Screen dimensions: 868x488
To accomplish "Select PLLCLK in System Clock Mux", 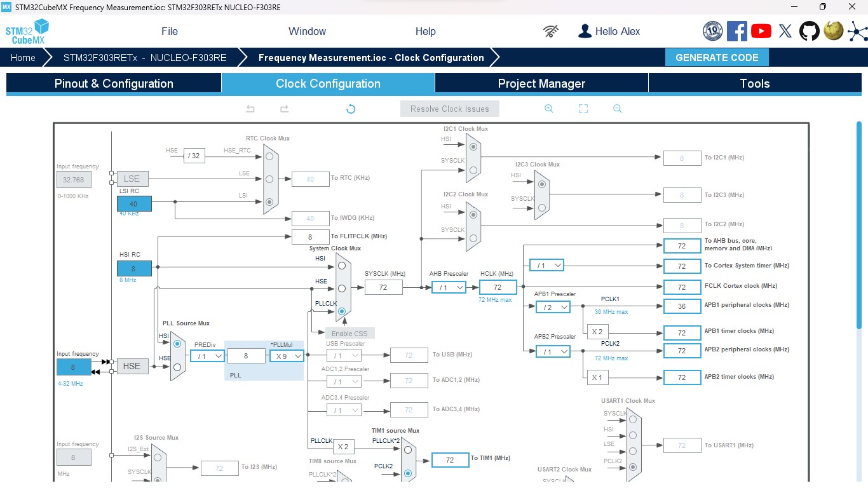I will tap(342, 311).
